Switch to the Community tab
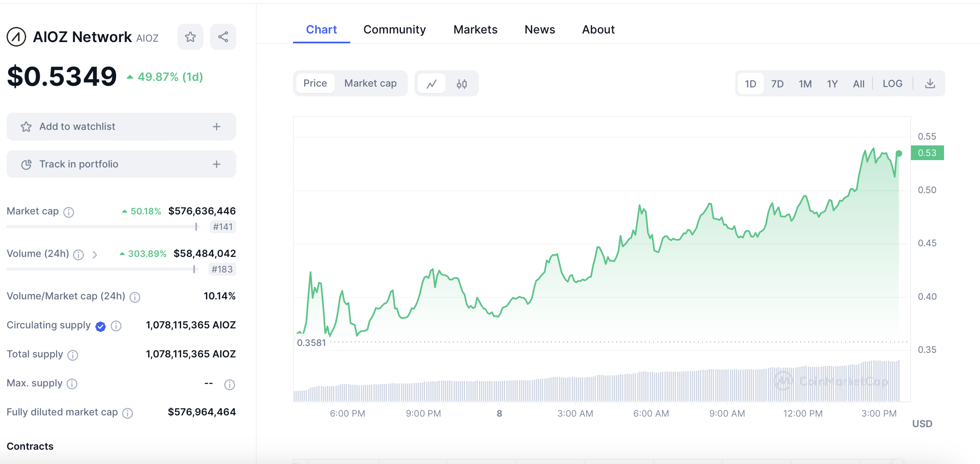This screenshot has height=464, width=980. pyautogui.click(x=394, y=29)
